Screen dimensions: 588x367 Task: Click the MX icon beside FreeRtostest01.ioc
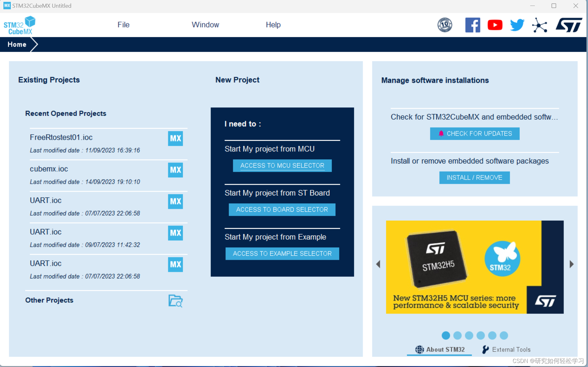pos(175,138)
